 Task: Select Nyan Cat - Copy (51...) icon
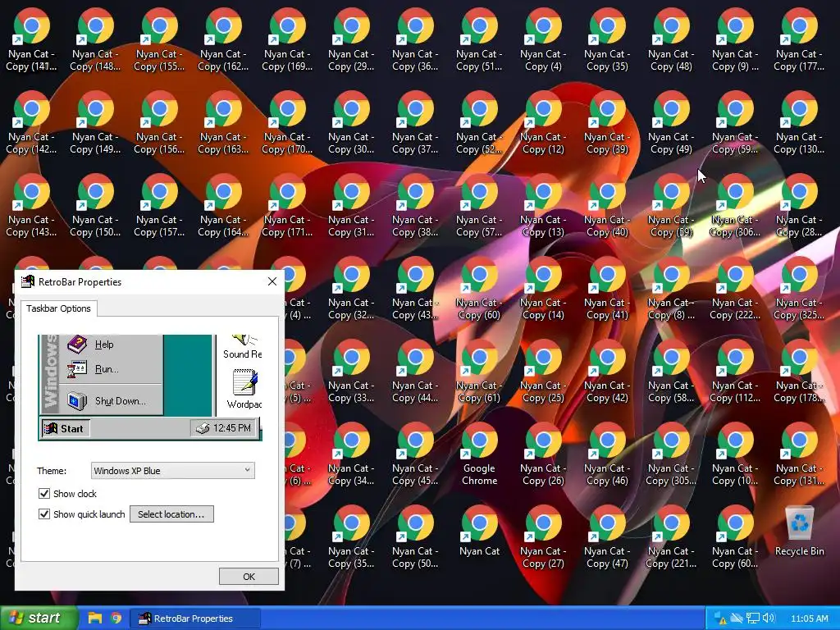(x=479, y=39)
